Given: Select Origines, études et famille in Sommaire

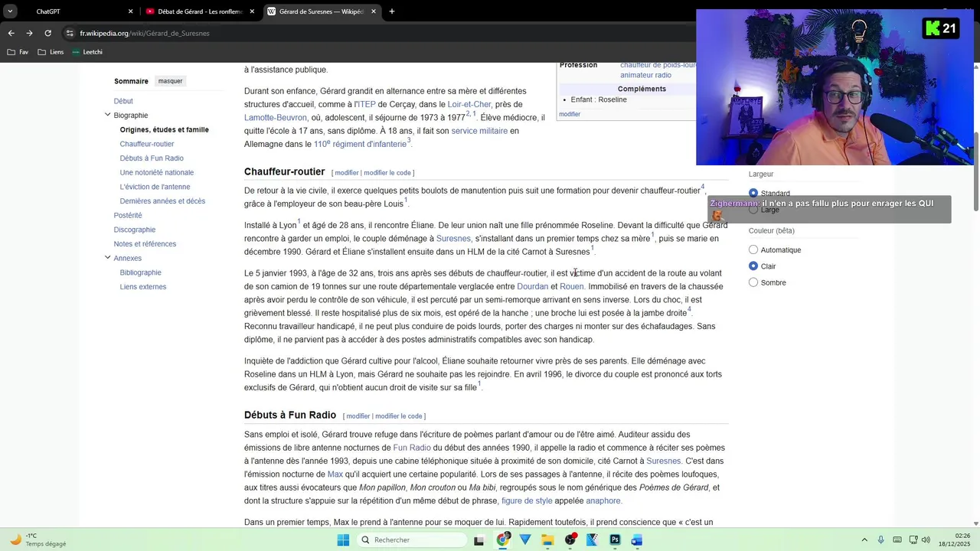Looking at the screenshot, I should (x=165, y=130).
